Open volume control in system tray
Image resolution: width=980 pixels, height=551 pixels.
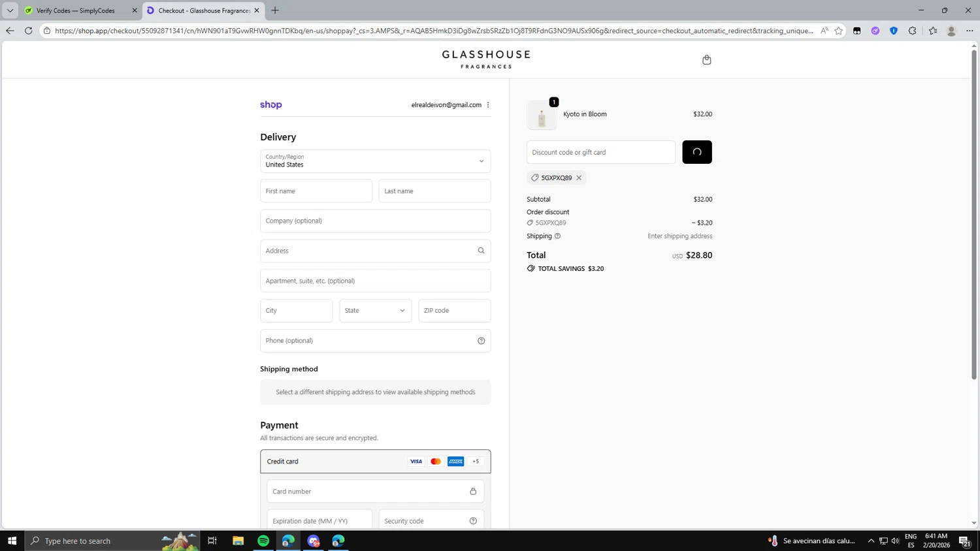click(895, 541)
